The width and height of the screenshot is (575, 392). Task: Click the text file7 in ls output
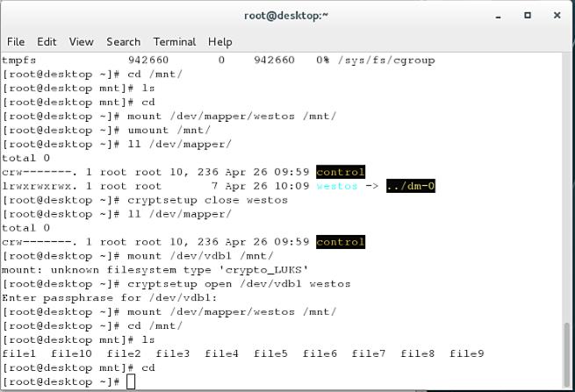tap(369, 353)
